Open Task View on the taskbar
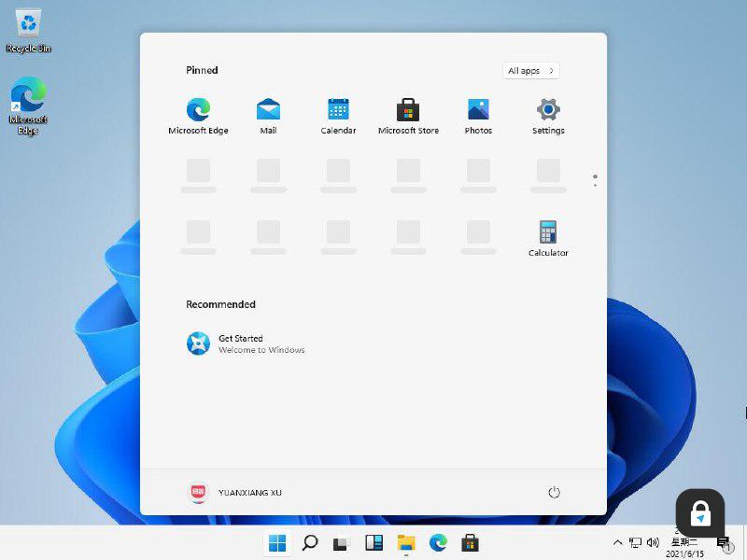 341,543
